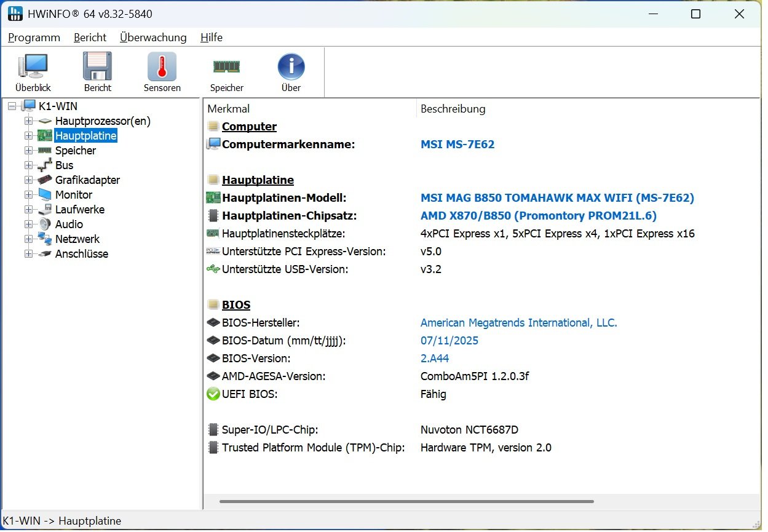
Task: Click the HWiNFO app icon in title bar
Action: [x=15, y=14]
